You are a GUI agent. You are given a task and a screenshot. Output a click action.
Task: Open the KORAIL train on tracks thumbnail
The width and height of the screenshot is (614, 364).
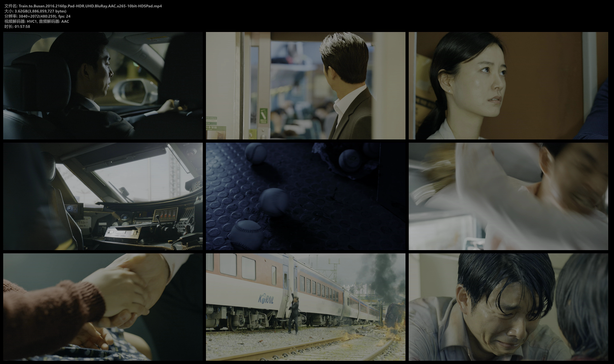click(x=305, y=307)
